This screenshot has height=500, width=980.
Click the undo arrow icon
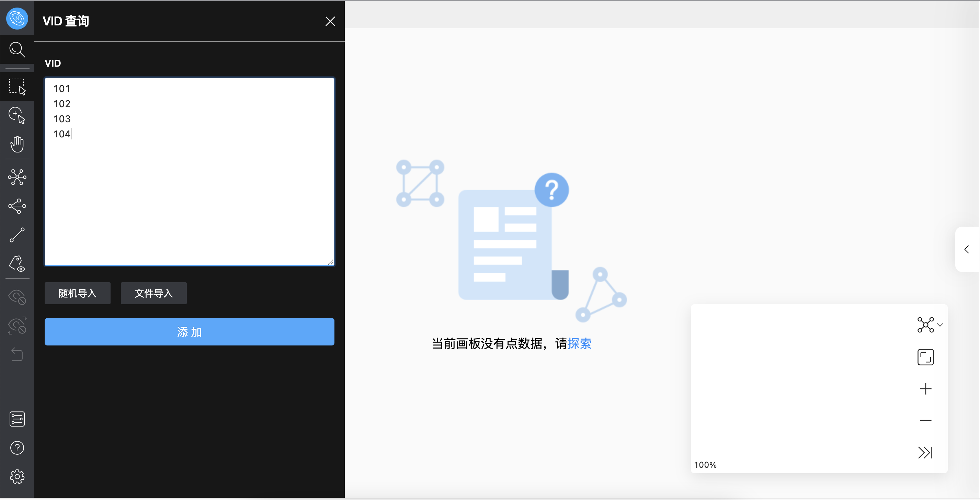[17, 354]
